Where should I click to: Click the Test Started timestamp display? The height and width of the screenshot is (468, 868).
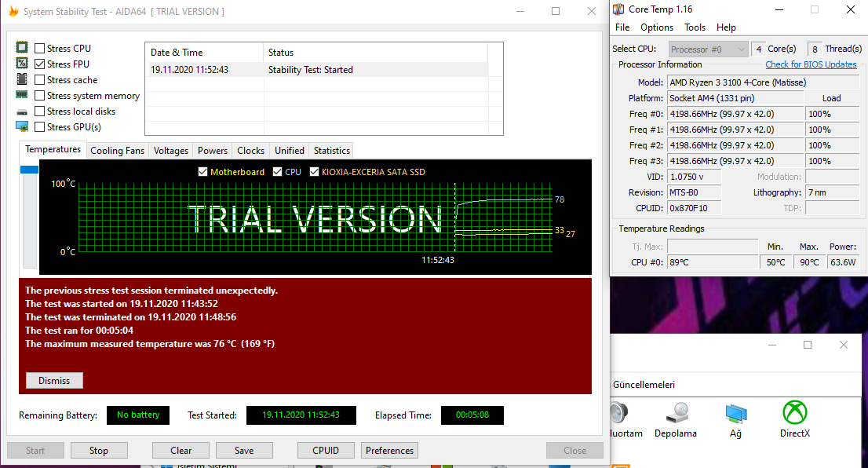(301, 415)
